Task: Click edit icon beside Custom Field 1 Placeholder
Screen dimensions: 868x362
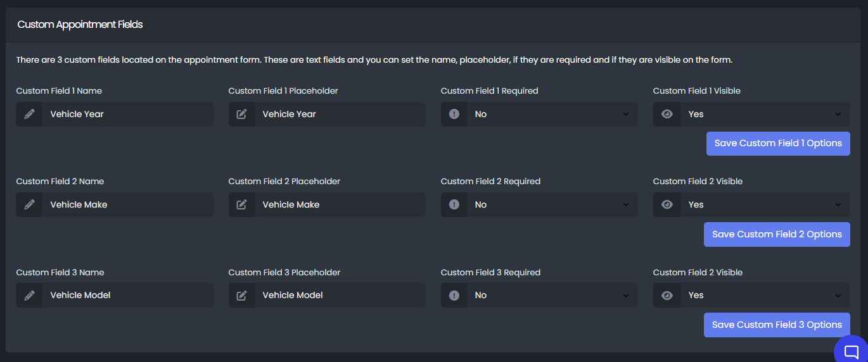Action: pos(241,114)
